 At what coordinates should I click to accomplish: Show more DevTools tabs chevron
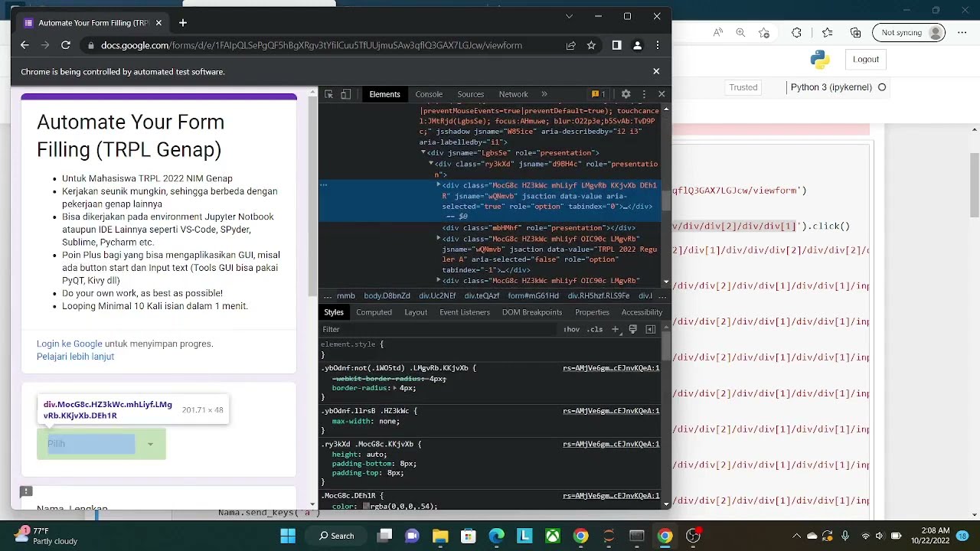tap(544, 94)
